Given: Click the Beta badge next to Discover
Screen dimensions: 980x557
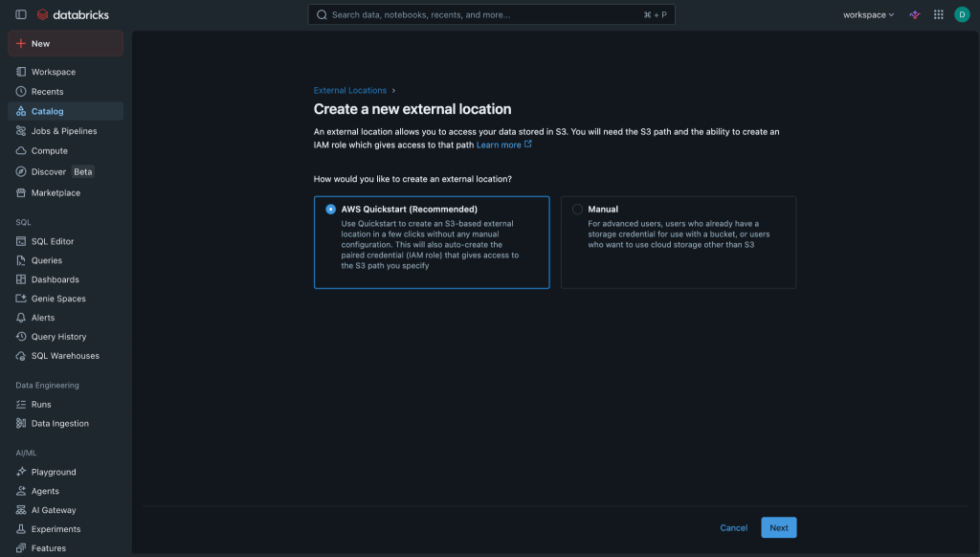Looking at the screenshot, I should (82, 172).
